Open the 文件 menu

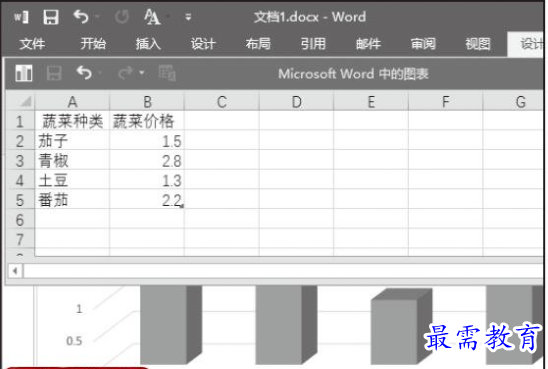click(33, 44)
